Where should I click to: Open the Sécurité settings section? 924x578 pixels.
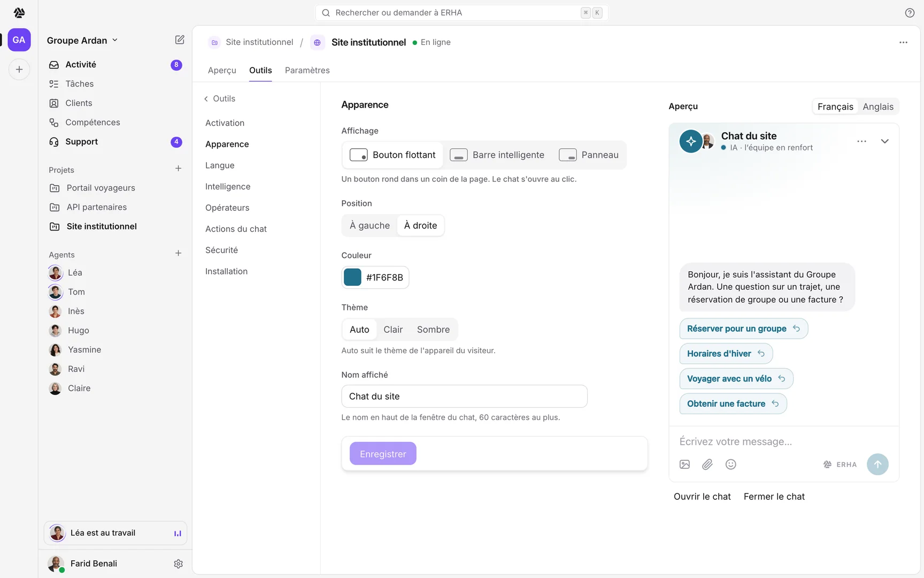[x=222, y=250]
